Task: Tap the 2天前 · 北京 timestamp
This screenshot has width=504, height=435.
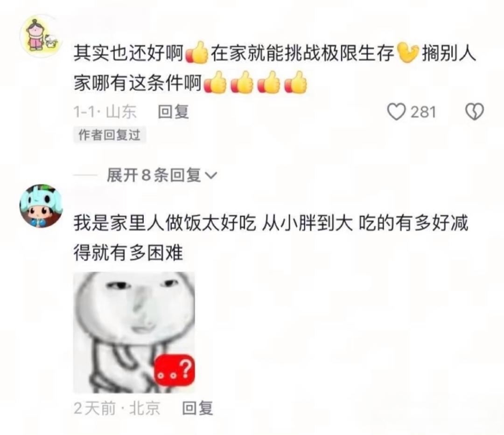Action: tap(117, 408)
